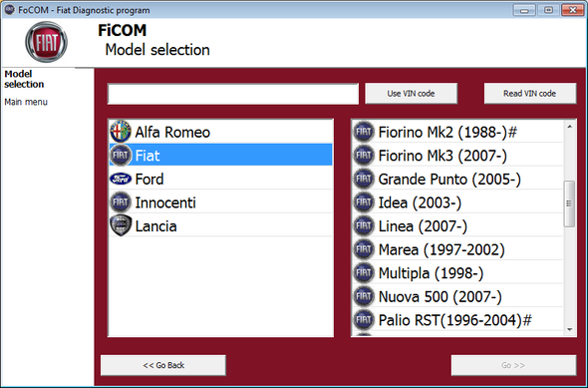Select model Fiorino Mk2 (1988-)#
The height and width of the screenshot is (388, 588).
(457, 132)
